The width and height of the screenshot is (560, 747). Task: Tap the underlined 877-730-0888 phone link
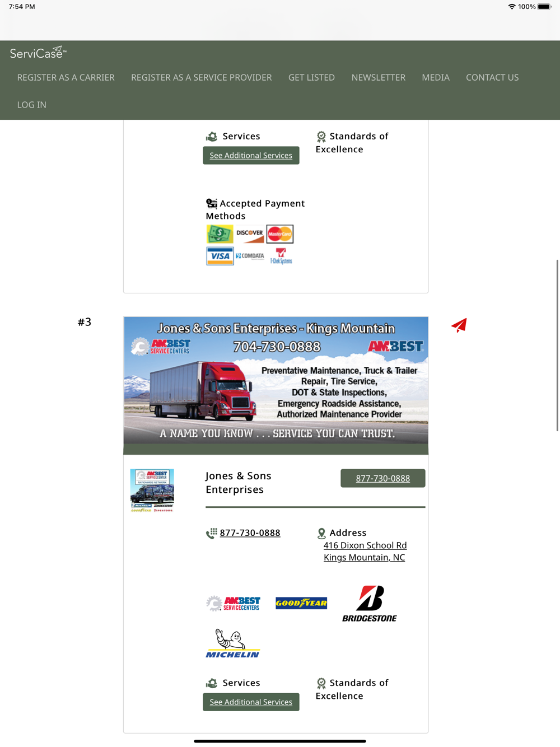pos(250,533)
